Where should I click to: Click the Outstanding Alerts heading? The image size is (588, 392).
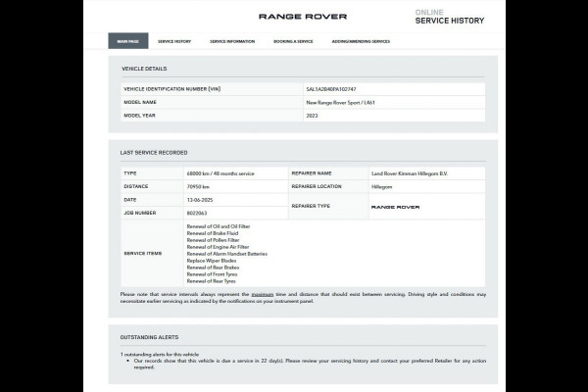coord(149,337)
